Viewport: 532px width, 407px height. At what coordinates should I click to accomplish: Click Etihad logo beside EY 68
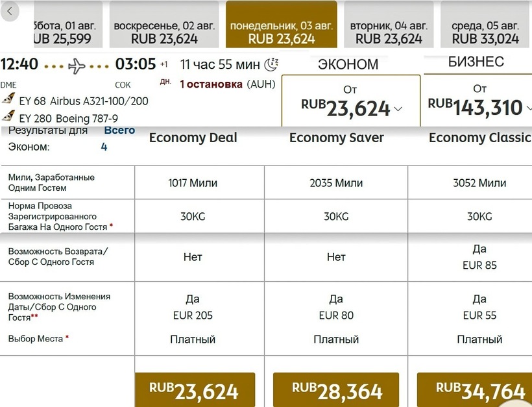coord(9,99)
